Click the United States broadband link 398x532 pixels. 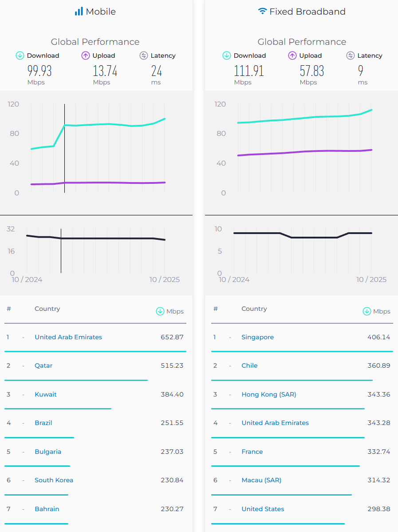[263, 509]
